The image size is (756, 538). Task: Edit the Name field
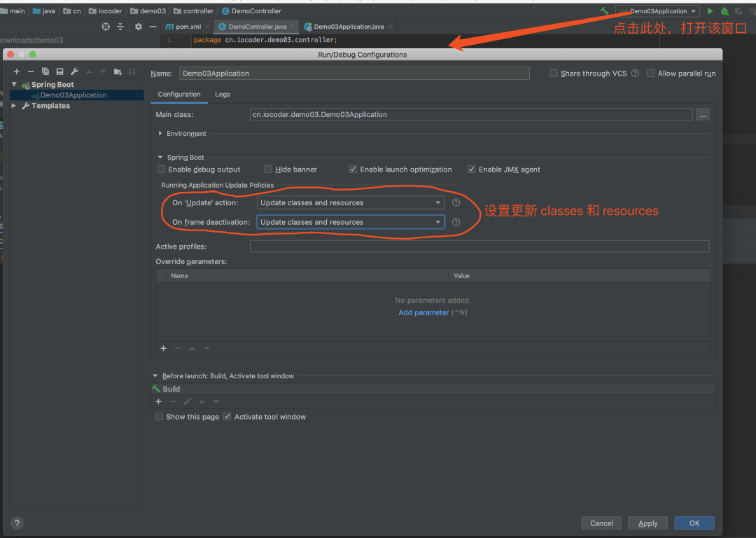[354, 74]
